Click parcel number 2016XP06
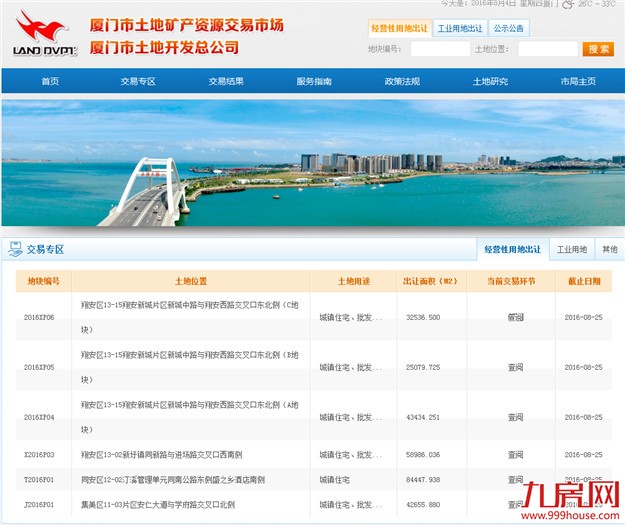The height and width of the screenshot is (525, 625). click(39, 317)
